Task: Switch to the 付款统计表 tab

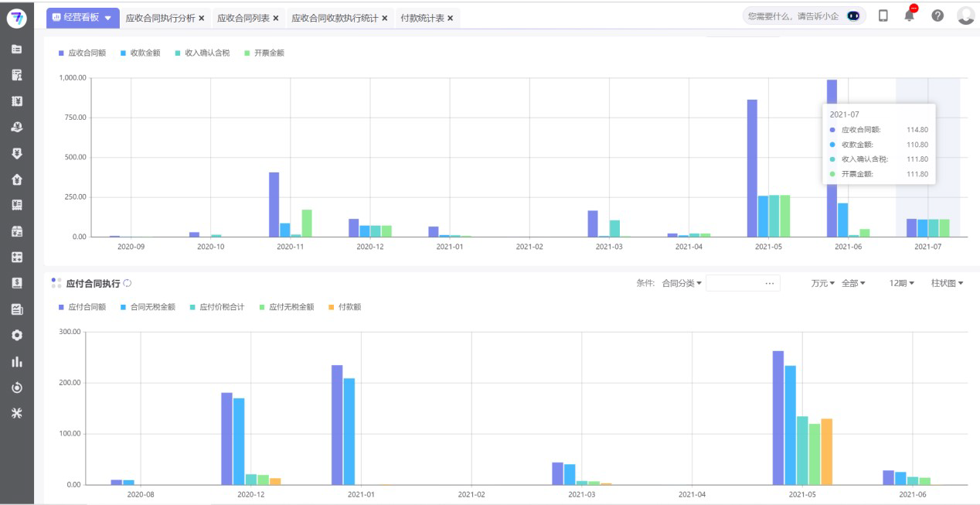Action: pyautogui.click(x=422, y=18)
